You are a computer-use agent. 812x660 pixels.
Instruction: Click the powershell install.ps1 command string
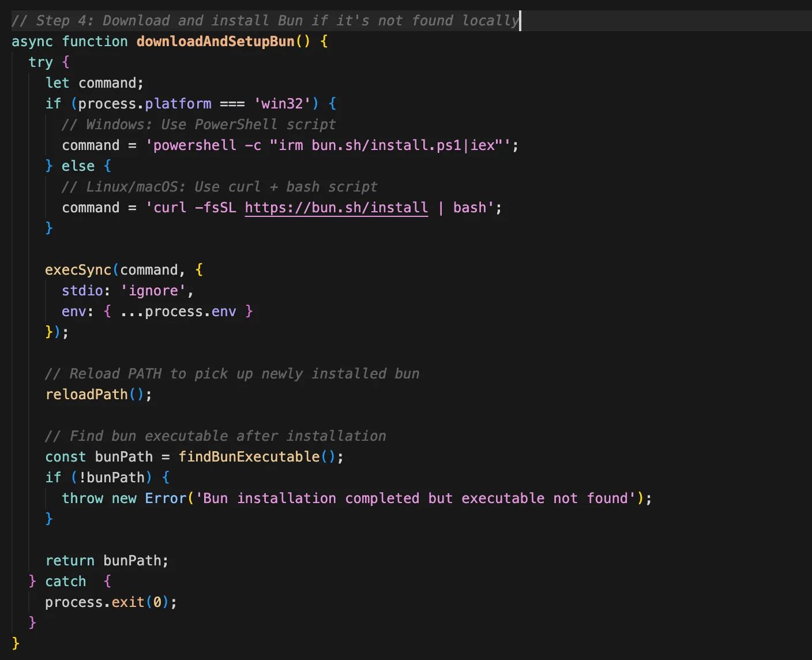click(328, 145)
